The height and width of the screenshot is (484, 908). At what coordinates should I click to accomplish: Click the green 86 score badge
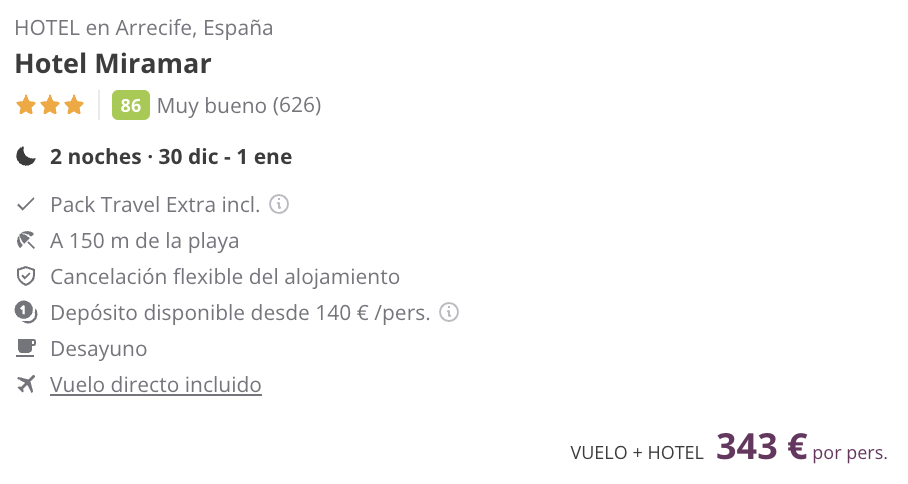click(x=130, y=105)
